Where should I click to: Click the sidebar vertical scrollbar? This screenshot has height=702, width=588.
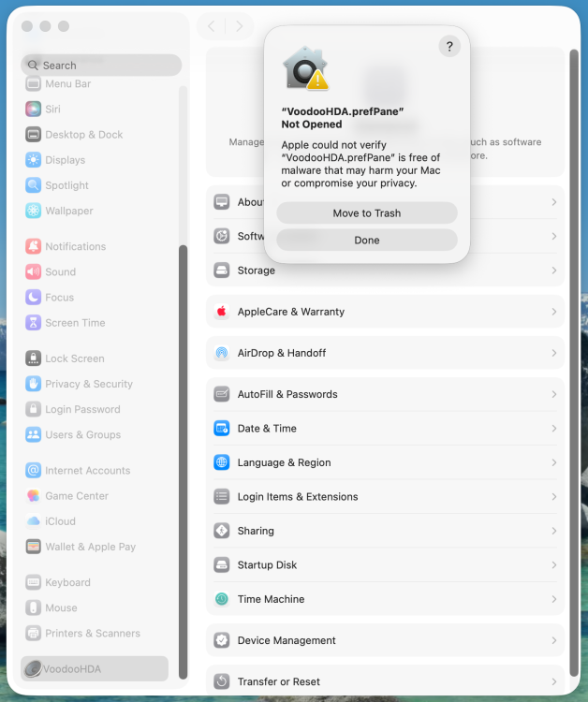click(x=183, y=461)
